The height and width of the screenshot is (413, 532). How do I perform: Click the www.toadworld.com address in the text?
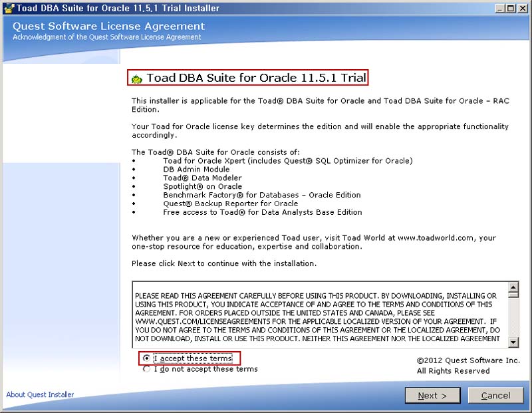point(437,237)
